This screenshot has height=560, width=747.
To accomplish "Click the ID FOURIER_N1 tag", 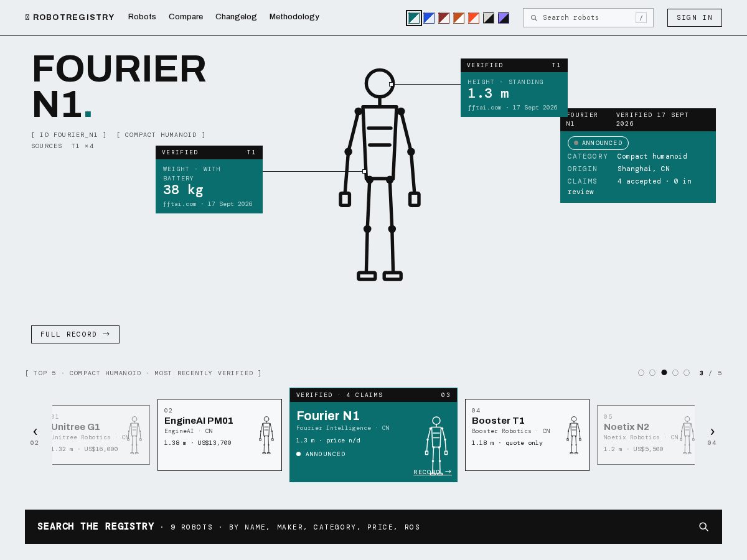I will tap(69, 135).
